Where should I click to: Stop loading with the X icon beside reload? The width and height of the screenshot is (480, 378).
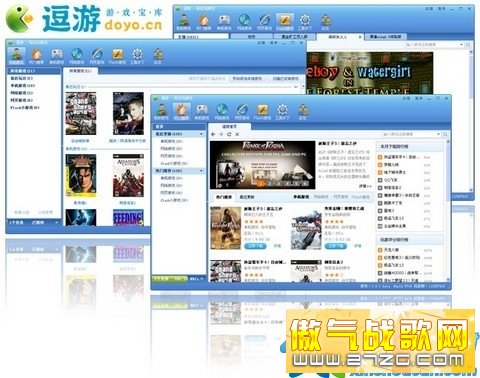pos(237,134)
